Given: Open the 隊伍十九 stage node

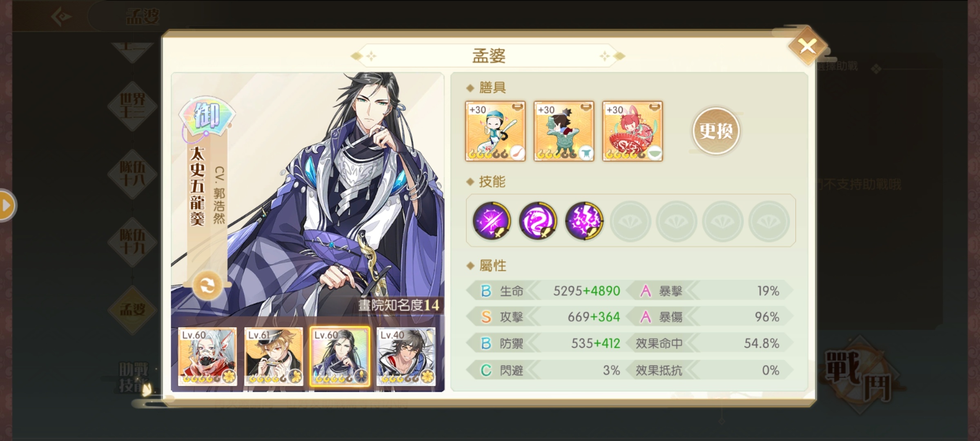Looking at the screenshot, I should [132, 242].
